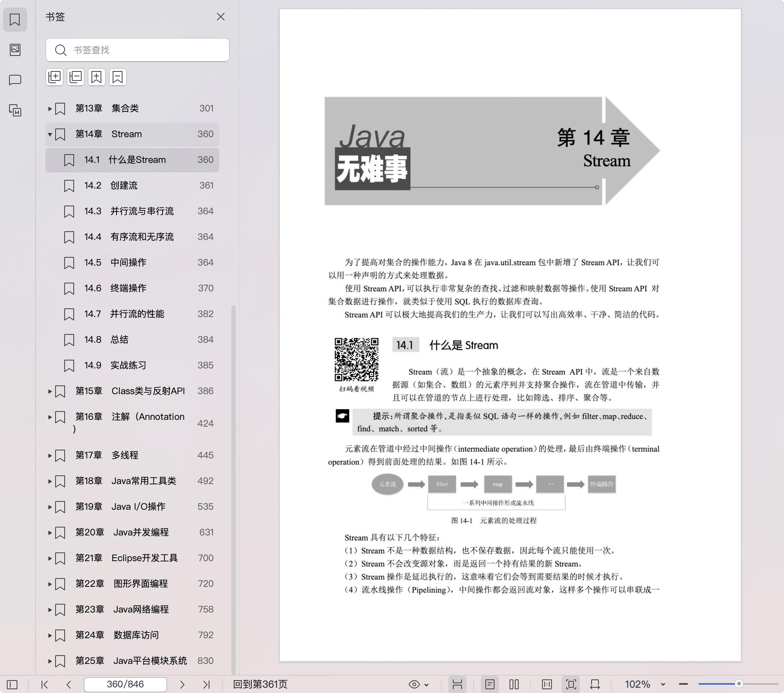Collapse the 第14章 Stream bookmark

tap(50, 134)
